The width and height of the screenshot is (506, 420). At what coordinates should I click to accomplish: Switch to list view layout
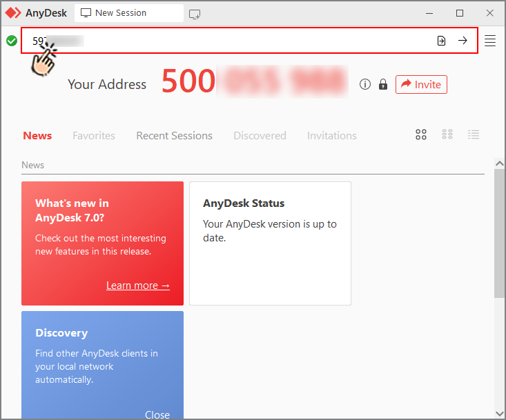click(474, 134)
